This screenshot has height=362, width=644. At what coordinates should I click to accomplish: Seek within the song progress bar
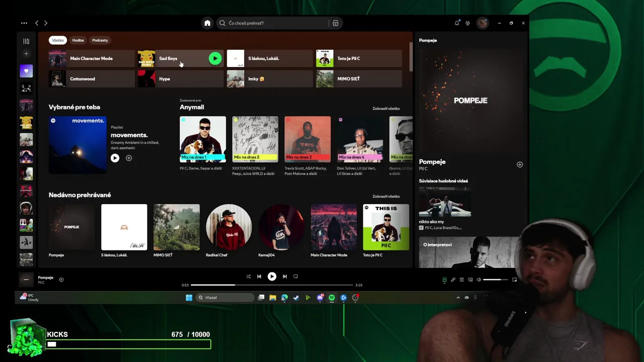[x=272, y=285]
